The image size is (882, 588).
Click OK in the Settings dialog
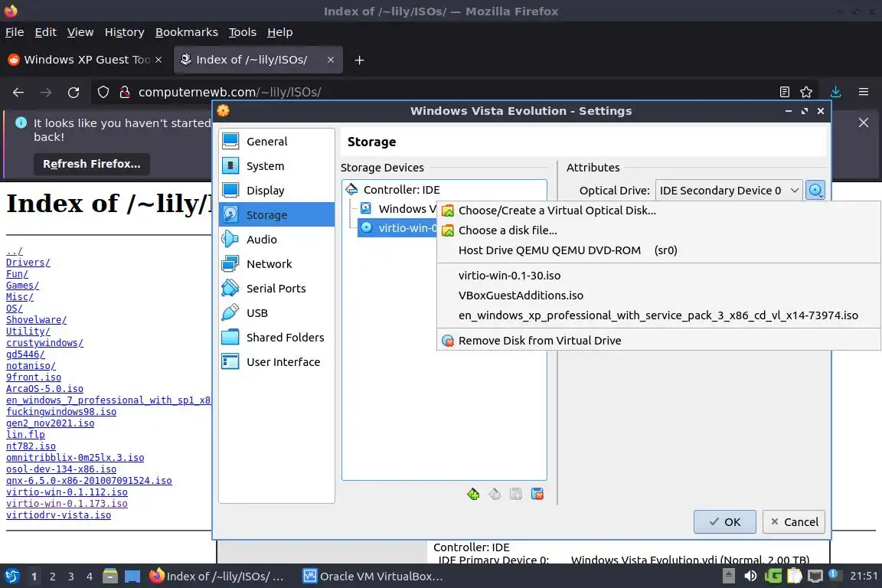tap(724, 521)
